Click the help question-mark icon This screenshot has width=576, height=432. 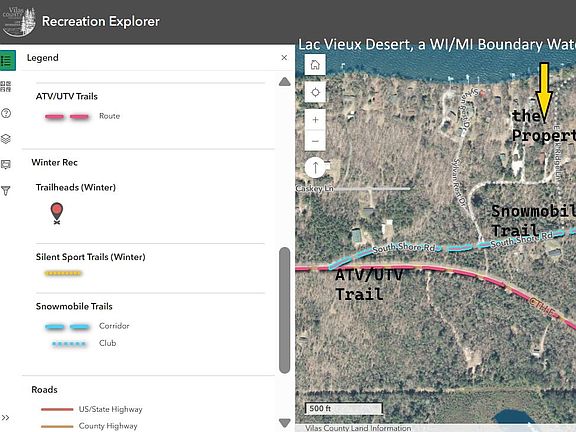pos(6,113)
